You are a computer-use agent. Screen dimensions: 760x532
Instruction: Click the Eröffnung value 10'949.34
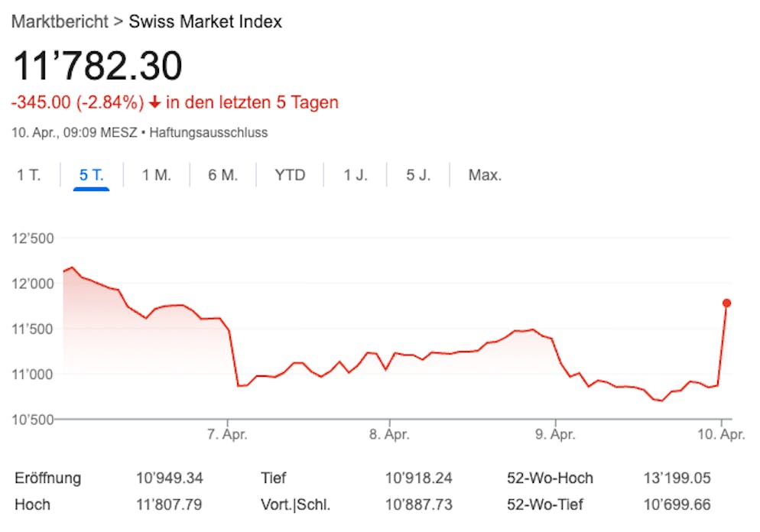[x=169, y=478]
